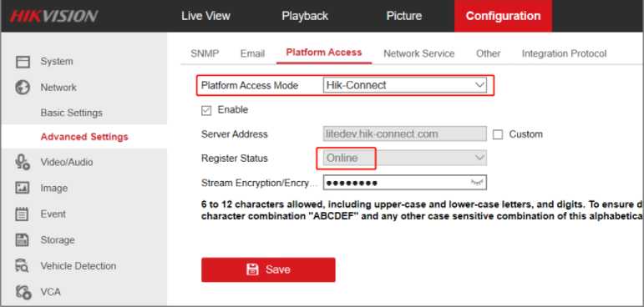
Task: Show the encryption key with eye icon
Action: coord(477,183)
